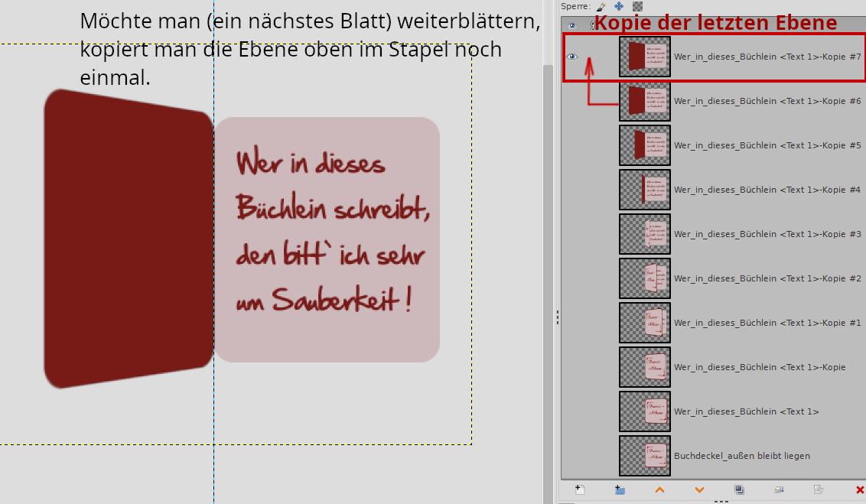Create a new layer group

620,489
